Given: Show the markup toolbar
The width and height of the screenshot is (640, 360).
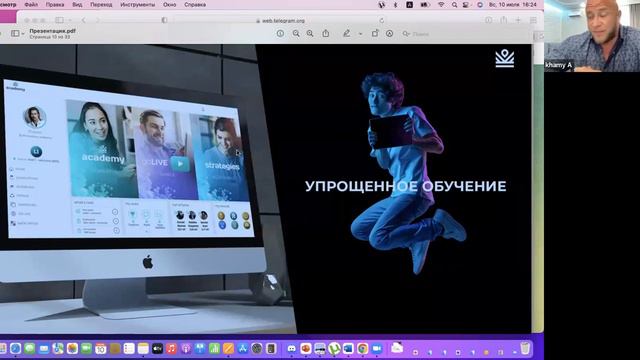Looking at the screenshot, I should point(389,33).
